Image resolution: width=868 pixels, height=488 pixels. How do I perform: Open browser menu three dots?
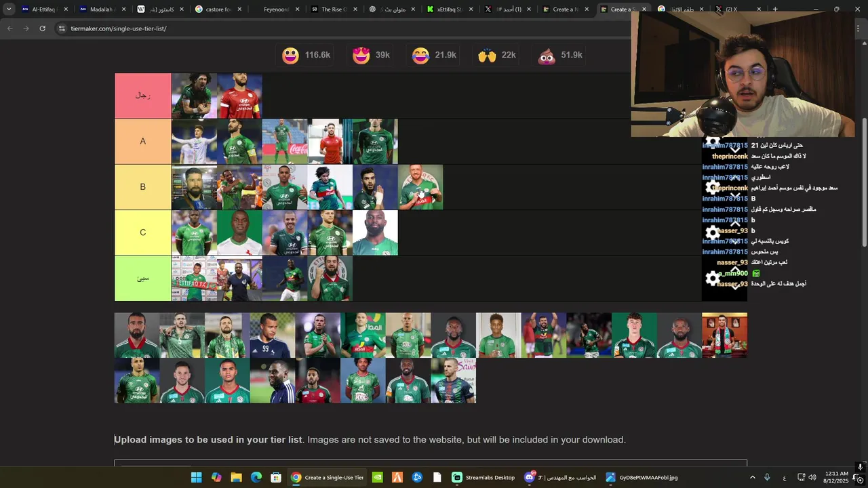tap(859, 28)
